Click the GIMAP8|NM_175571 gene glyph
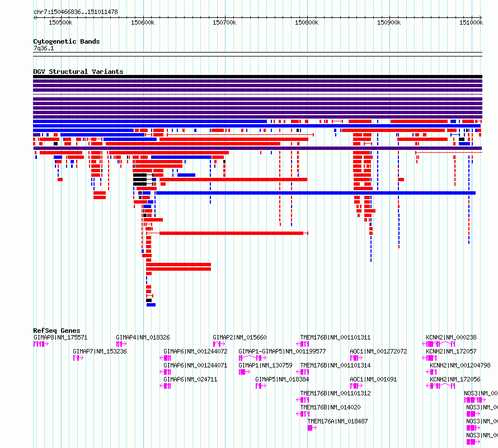Image resolution: width=498 pixels, height=448 pixels. 41,344
